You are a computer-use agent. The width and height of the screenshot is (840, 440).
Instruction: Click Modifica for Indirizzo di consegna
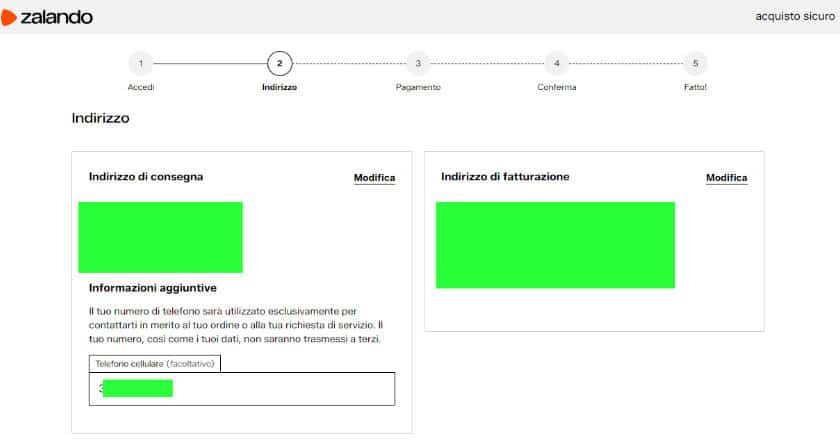pyautogui.click(x=374, y=178)
